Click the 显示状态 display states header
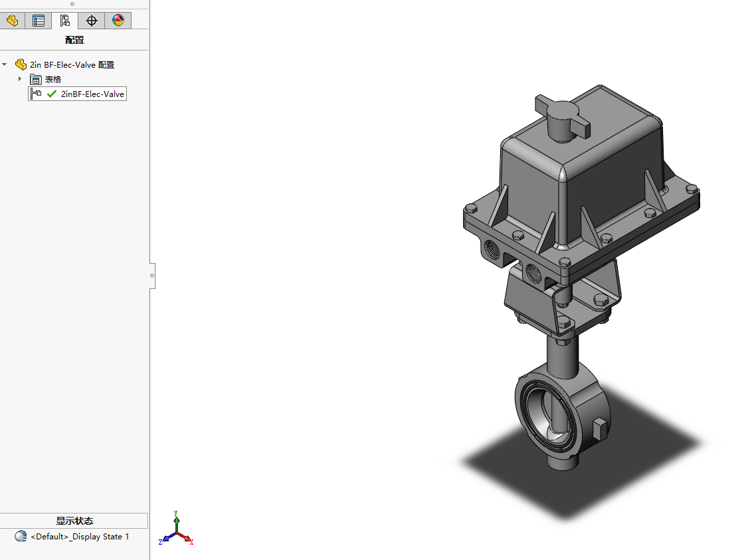The image size is (748, 560). pos(74,521)
